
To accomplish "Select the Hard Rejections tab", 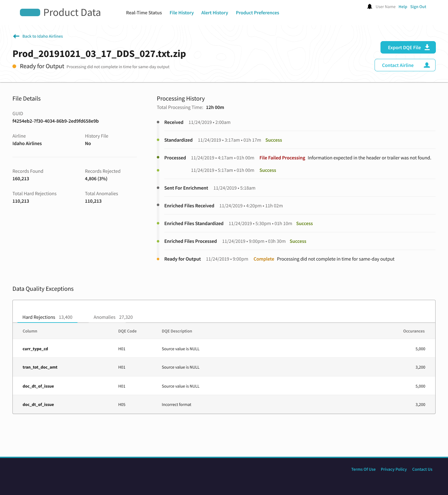I will pyautogui.click(x=47, y=317).
